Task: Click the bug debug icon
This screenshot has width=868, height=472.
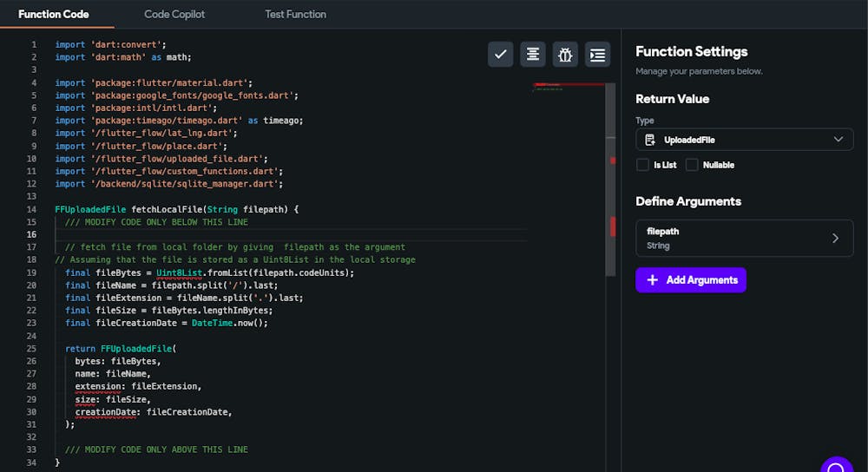Action: pyautogui.click(x=565, y=54)
